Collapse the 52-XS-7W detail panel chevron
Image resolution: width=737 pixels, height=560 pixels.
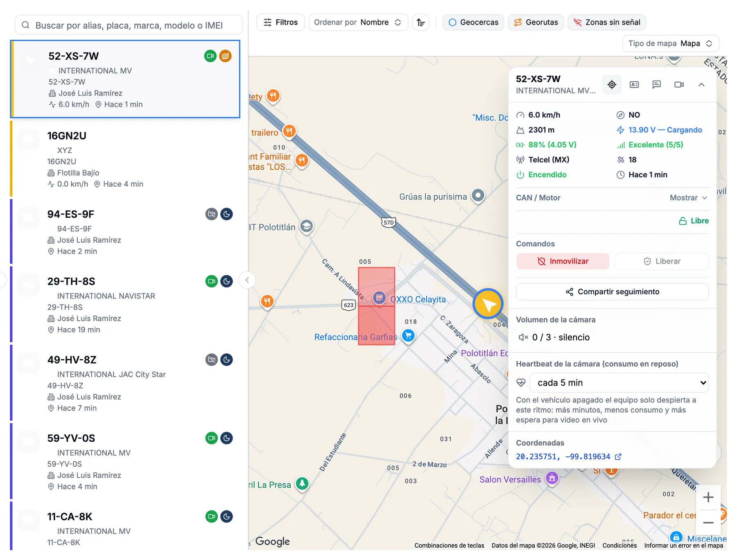701,85
